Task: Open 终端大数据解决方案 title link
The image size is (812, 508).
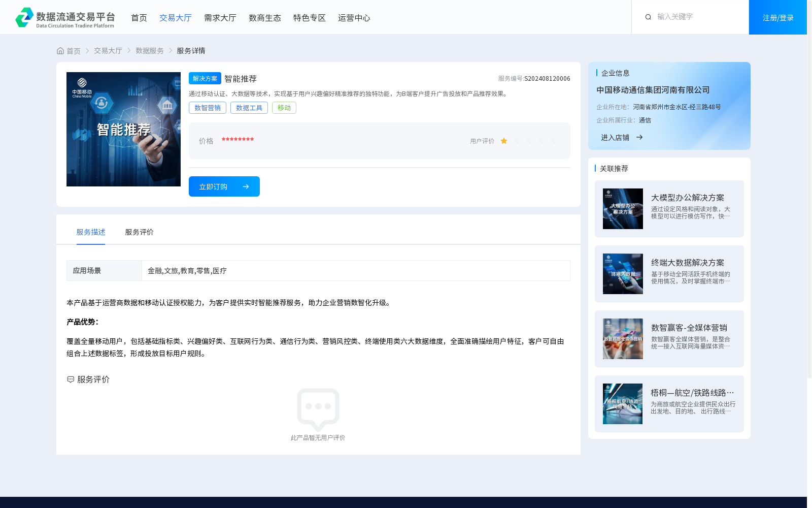Action: [688, 263]
